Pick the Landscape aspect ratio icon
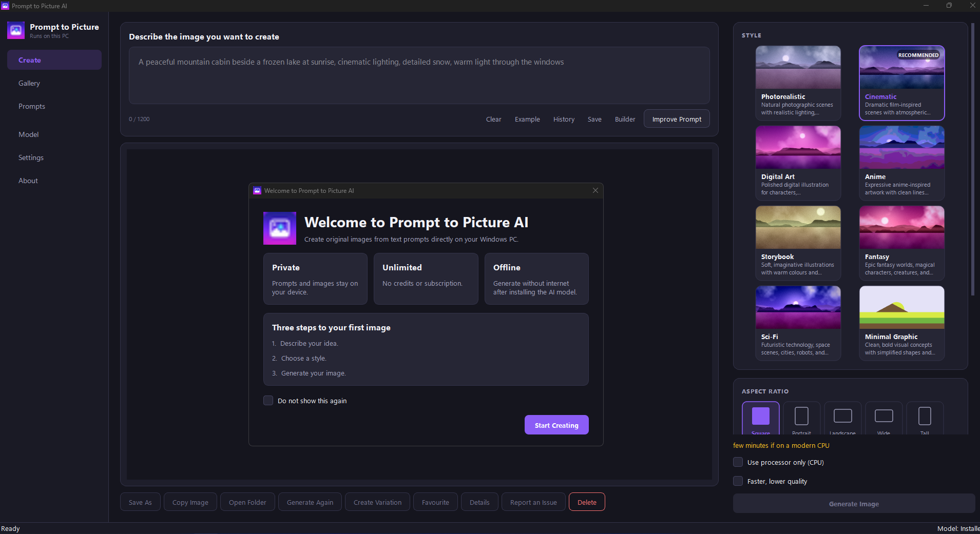980x534 pixels. [x=843, y=416]
